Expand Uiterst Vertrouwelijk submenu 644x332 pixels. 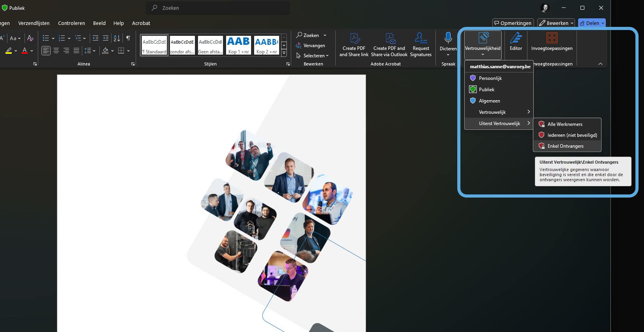499,124
